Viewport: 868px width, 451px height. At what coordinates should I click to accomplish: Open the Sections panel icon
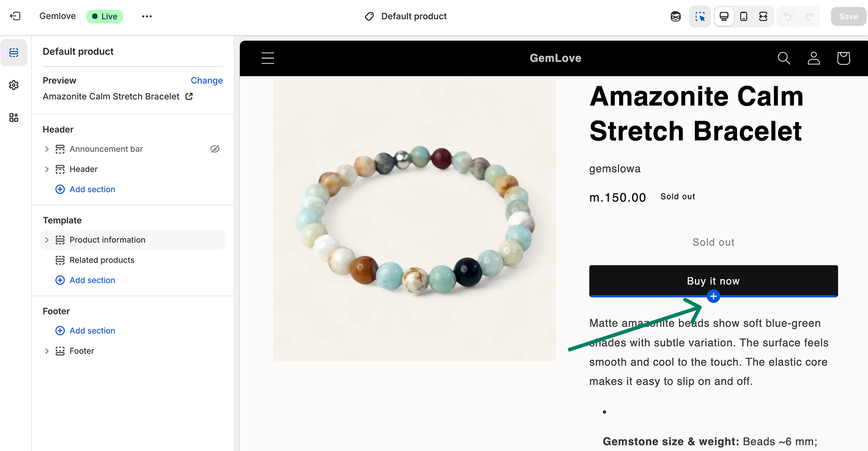click(14, 53)
